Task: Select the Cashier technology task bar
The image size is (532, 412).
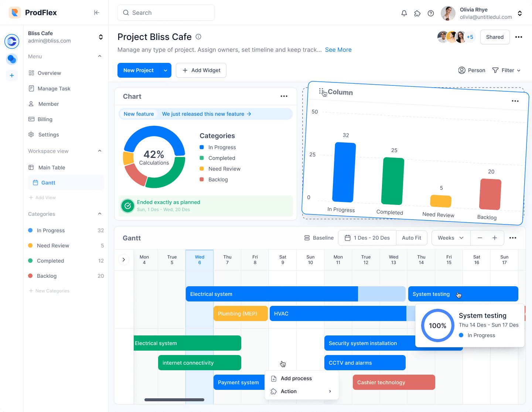Action: [394, 382]
